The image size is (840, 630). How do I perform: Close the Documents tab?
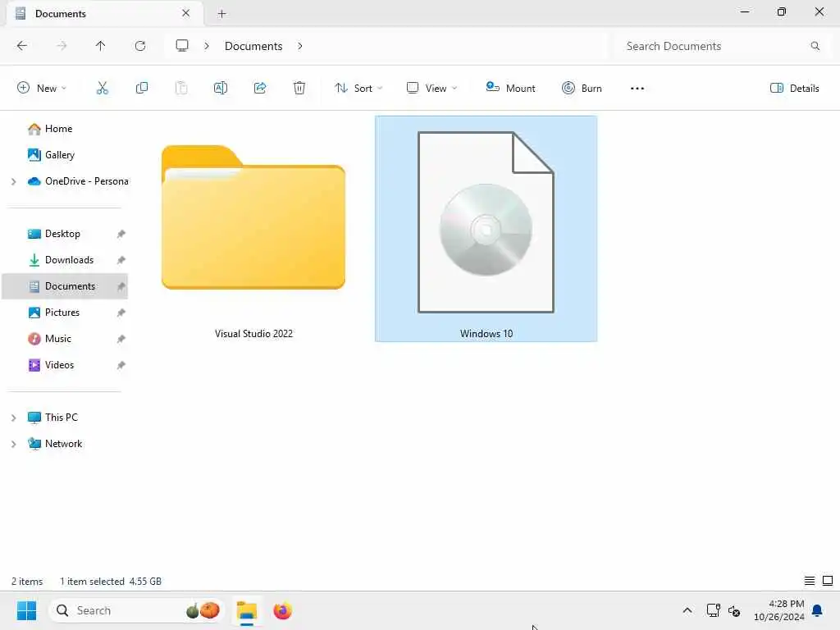(x=186, y=13)
